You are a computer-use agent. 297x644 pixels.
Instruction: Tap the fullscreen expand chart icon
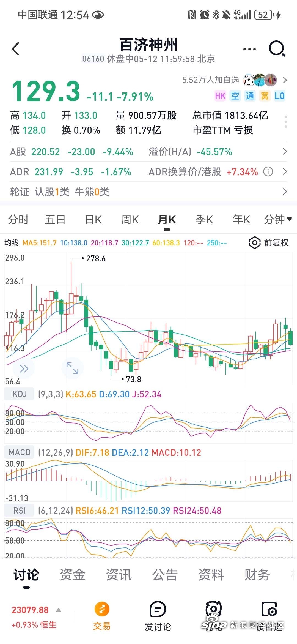pyautogui.click(x=72, y=368)
